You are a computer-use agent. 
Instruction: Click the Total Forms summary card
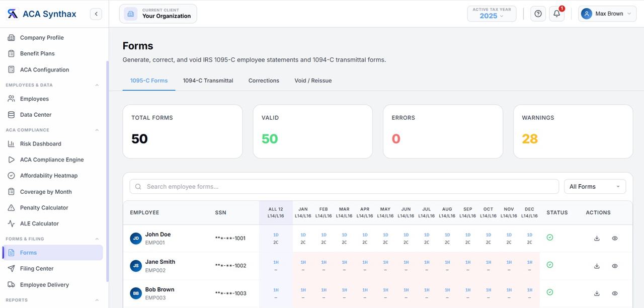[183, 131]
